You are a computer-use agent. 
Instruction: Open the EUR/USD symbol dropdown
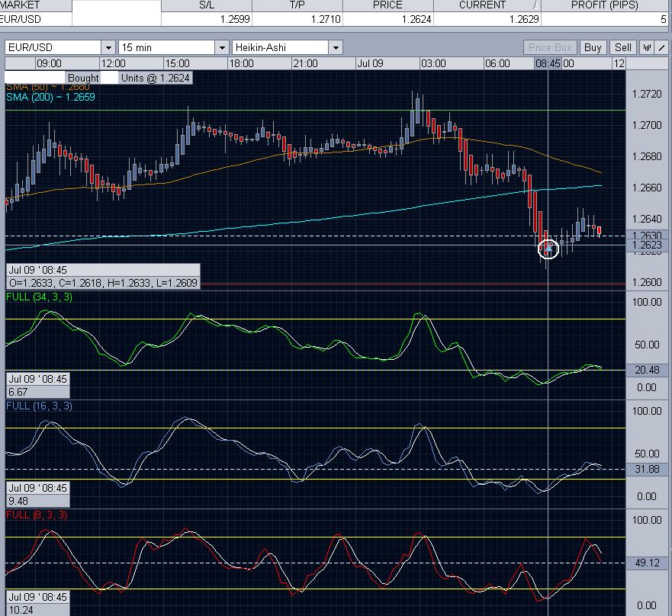(x=108, y=47)
